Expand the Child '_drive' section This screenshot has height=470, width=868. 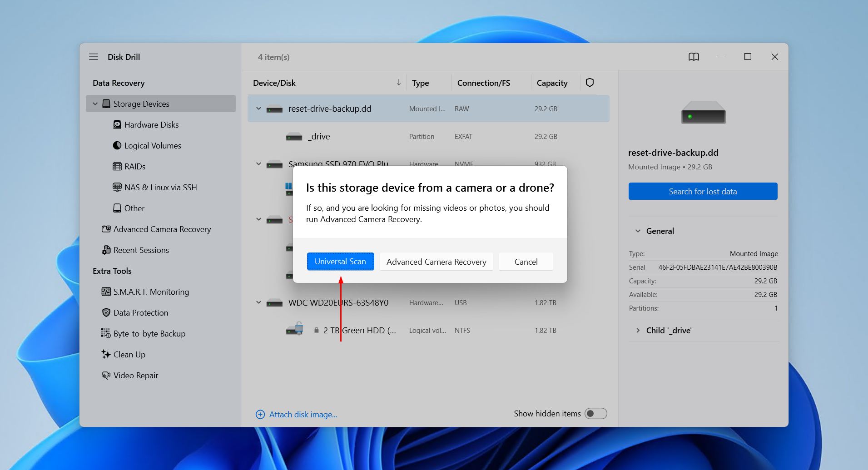click(638, 330)
